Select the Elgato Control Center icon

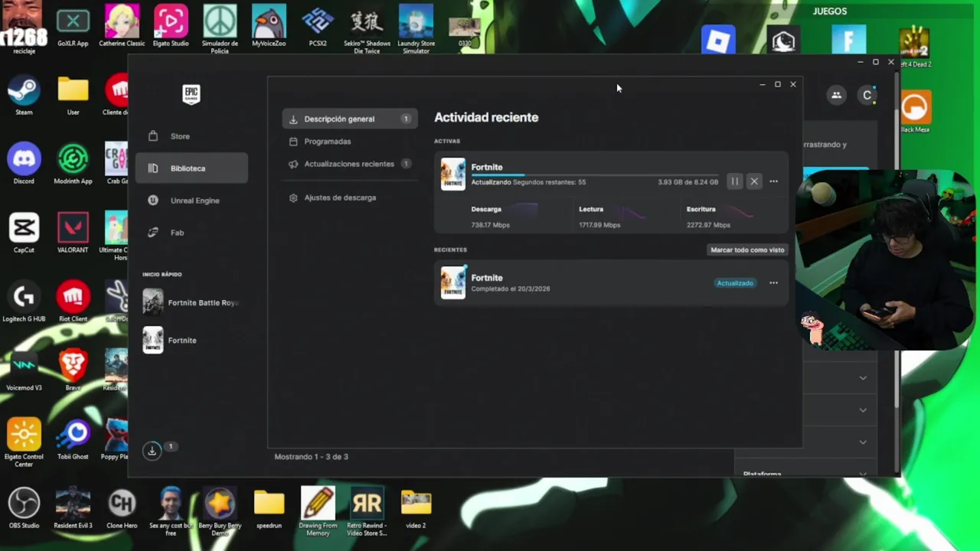click(x=24, y=442)
